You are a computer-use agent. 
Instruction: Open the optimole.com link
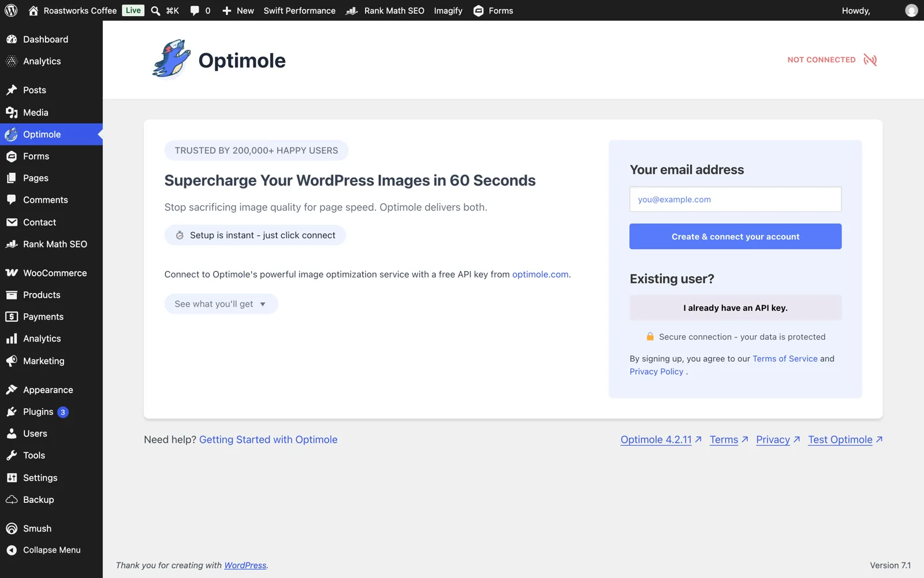point(540,275)
